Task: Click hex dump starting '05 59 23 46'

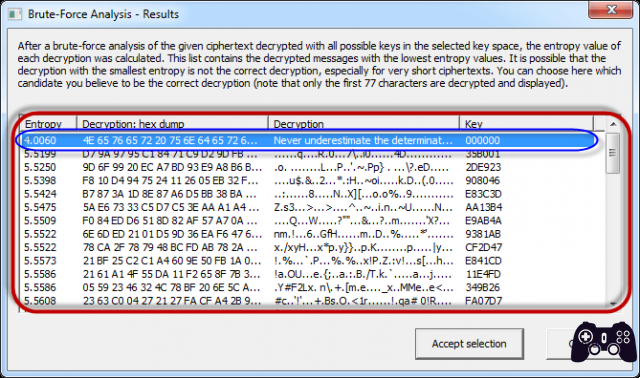Action: (x=171, y=287)
